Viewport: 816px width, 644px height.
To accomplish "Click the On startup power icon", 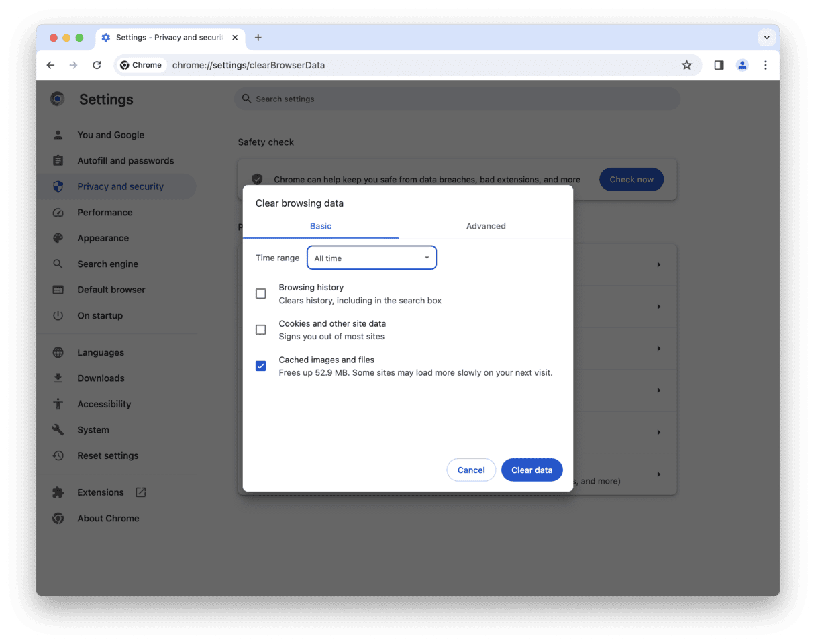I will [58, 315].
